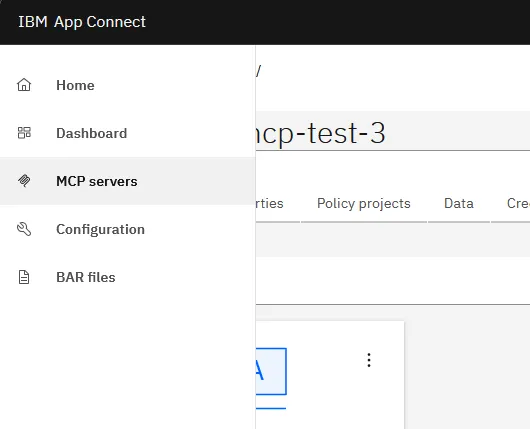Click the blue underline beneath the A tile
The width and height of the screenshot is (530, 429).
pos(271,408)
